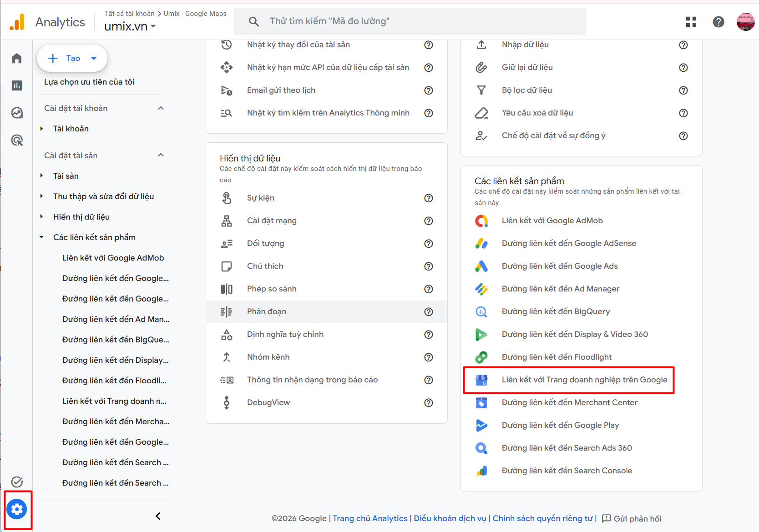Open the Explore icon in left rail

pyautogui.click(x=17, y=113)
